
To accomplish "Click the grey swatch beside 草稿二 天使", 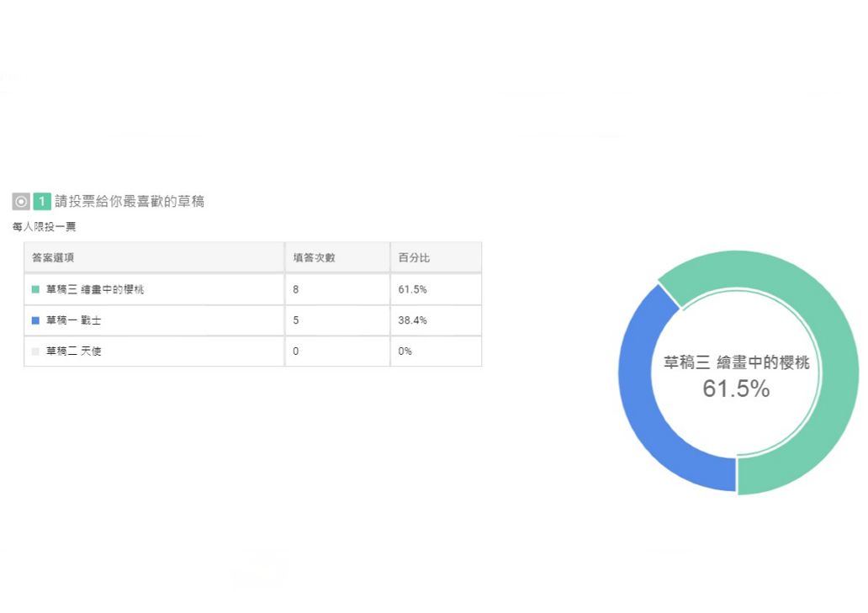I will tap(35, 351).
